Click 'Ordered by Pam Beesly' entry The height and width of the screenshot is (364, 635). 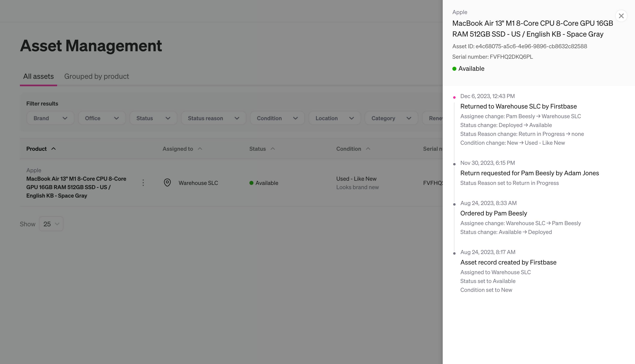click(493, 213)
